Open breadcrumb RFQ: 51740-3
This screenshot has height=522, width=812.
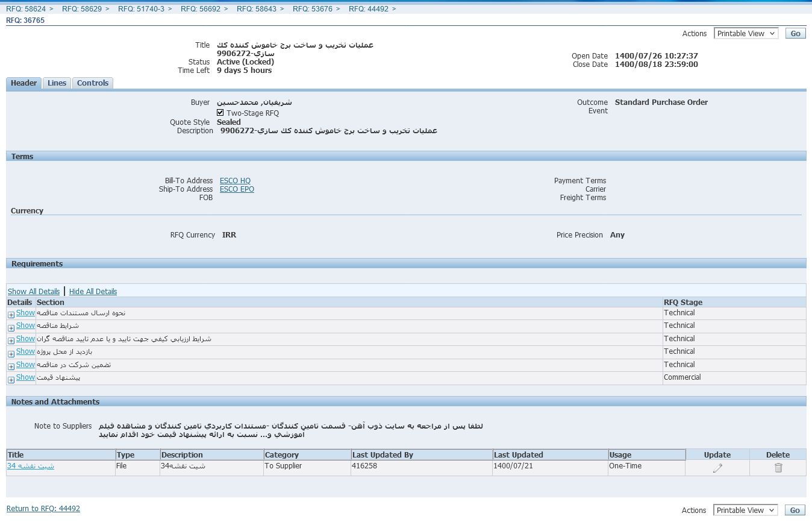[x=141, y=9]
